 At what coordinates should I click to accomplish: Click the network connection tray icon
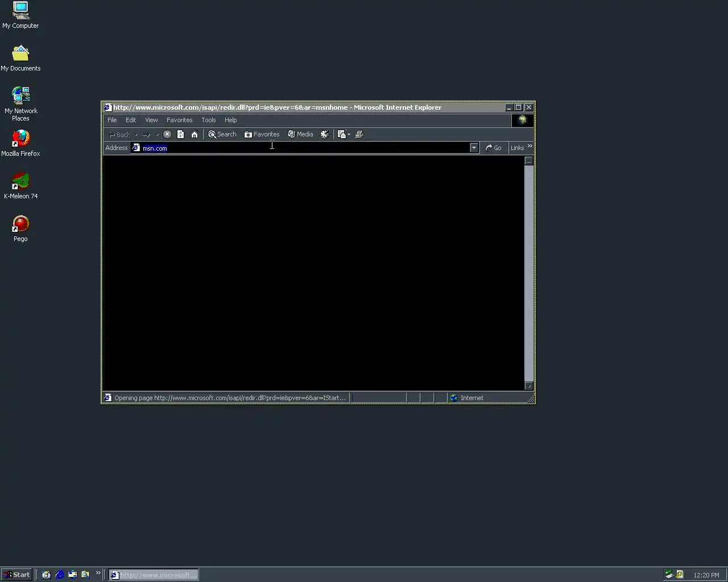click(669, 575)
